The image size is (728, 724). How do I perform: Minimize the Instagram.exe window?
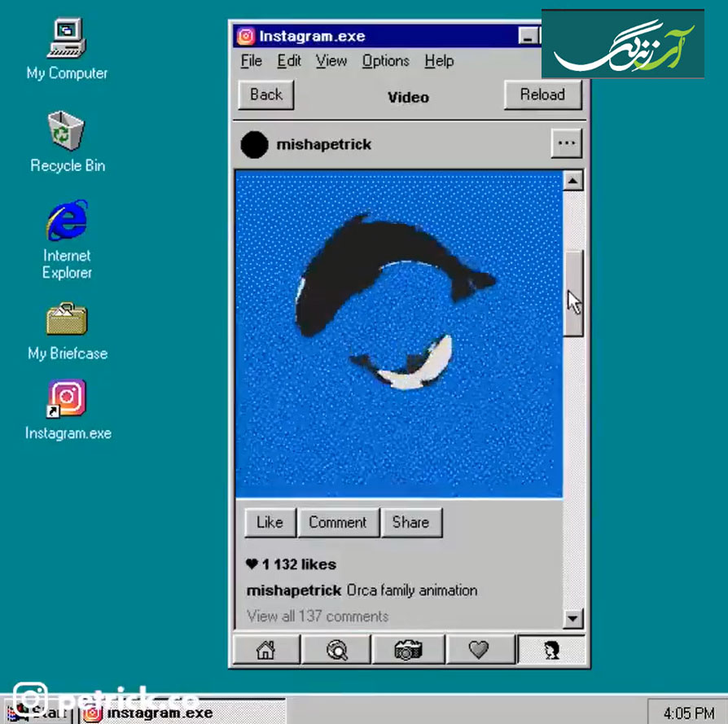(x=528, y=36)
